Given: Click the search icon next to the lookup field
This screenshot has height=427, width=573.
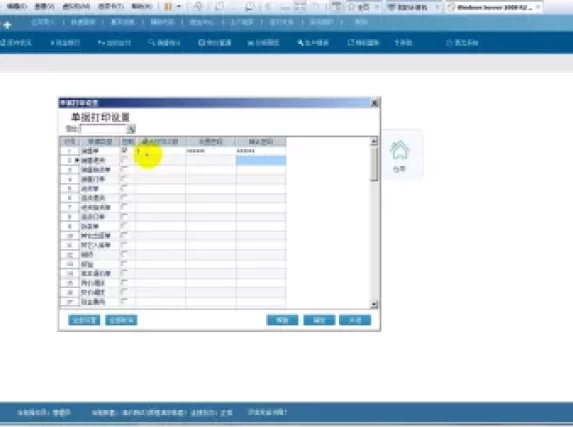Looking at the screenshot, I should 131,129.
